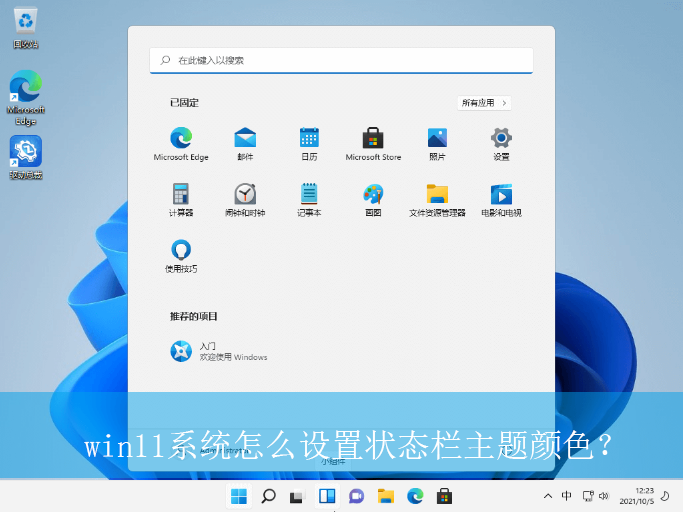Open 入门 recommended item
Image resolution: width=683 pixels, height=512 pixels.
(x=181, y=350)
